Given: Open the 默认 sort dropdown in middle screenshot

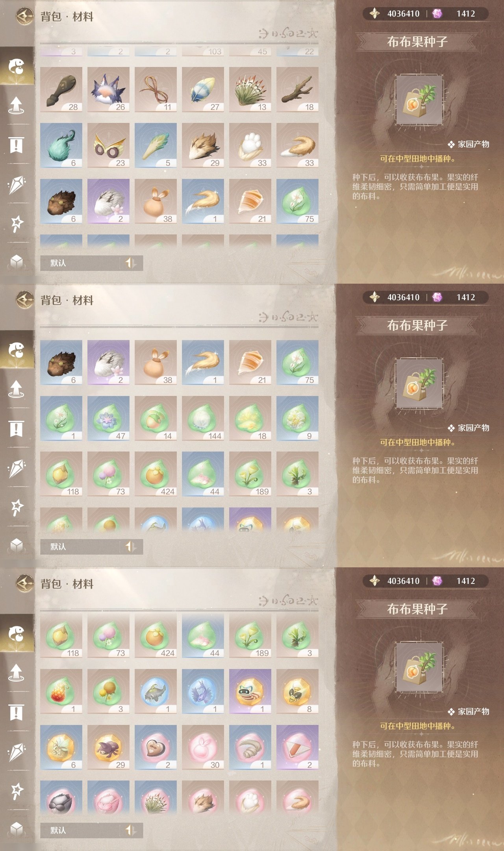Looking at the screenshot, I should click(80, 546).
